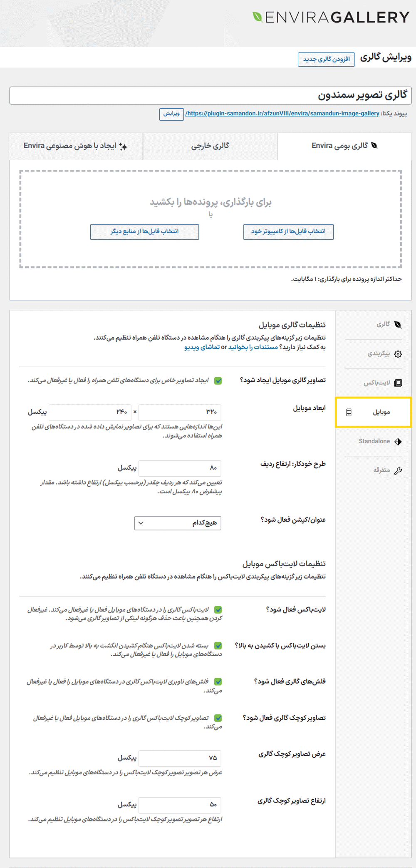Click the maximum upload size notice text
This screenshot has width=416, height=868.
(346, 279)
